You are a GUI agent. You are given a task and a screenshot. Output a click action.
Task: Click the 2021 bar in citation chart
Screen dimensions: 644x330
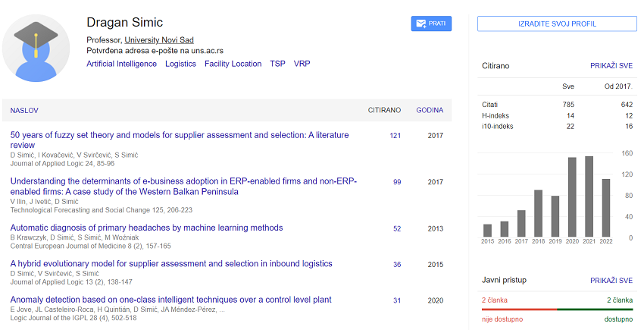[589, 196]
